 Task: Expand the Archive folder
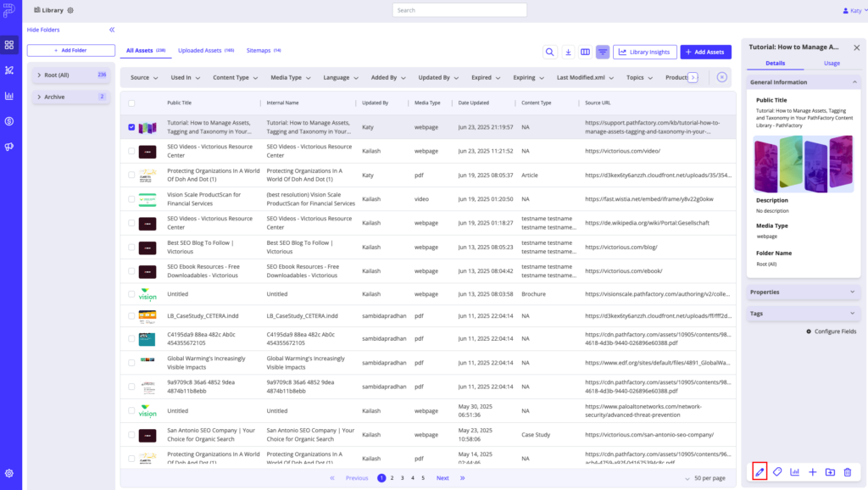(39, 97)
